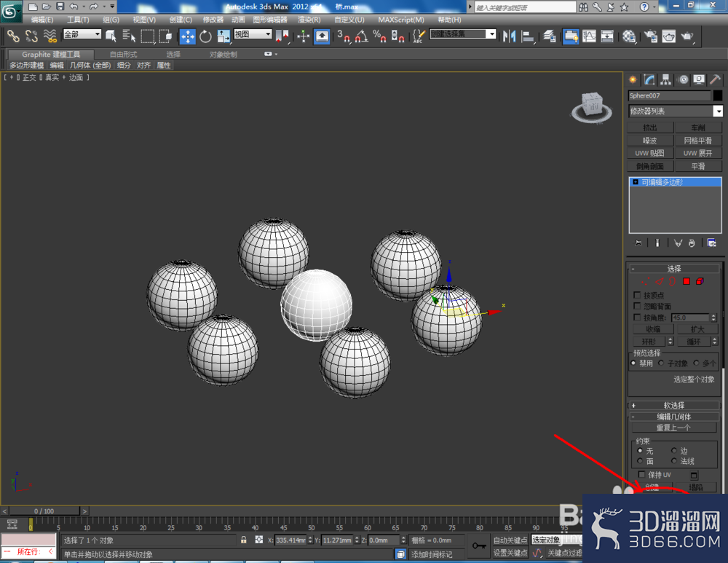Viewport: 728px width, 563px height.
Task: Switch to the 自由形式 ribbon tab
Action: point(124,55)
